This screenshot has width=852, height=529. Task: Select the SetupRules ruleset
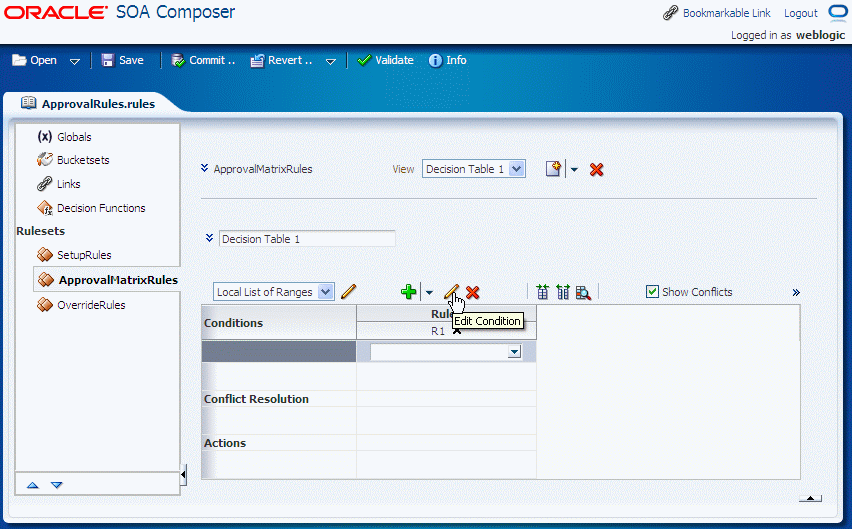click(84, 255)
